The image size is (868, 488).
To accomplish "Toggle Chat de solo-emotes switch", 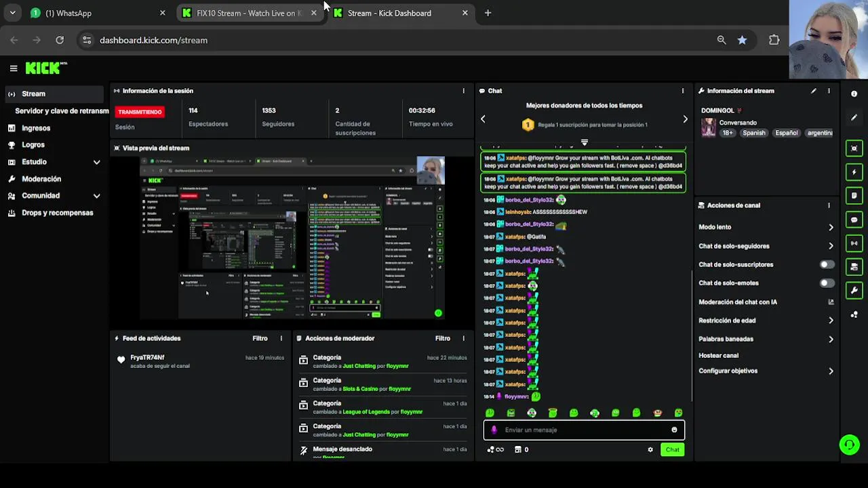I will point(827,283).
